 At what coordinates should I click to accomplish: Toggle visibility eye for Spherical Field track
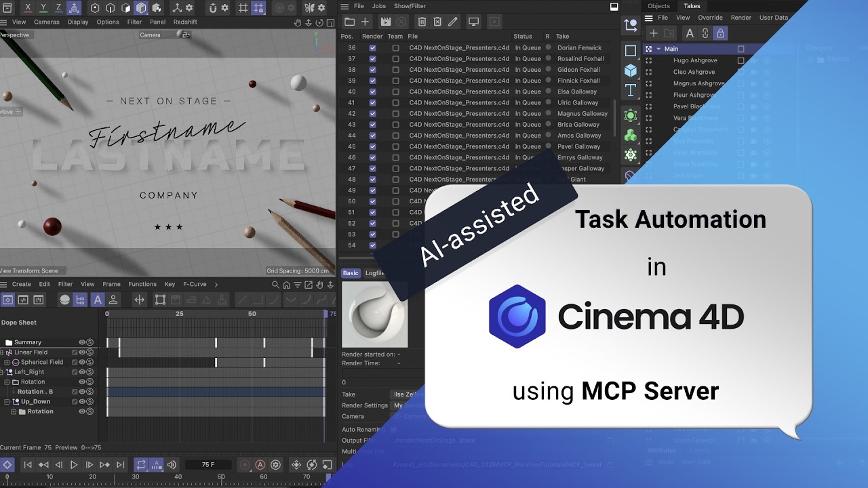click(82, 362)
